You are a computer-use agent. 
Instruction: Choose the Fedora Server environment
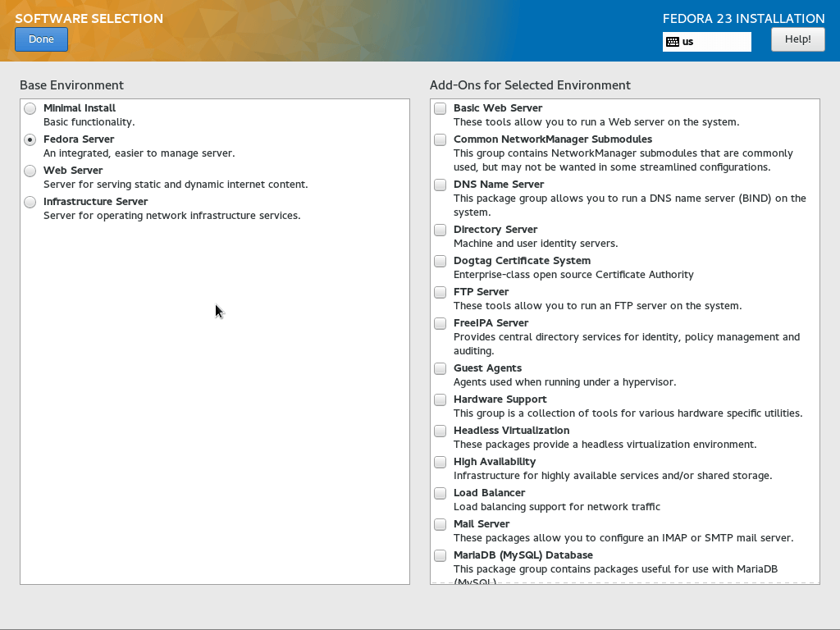30,139
